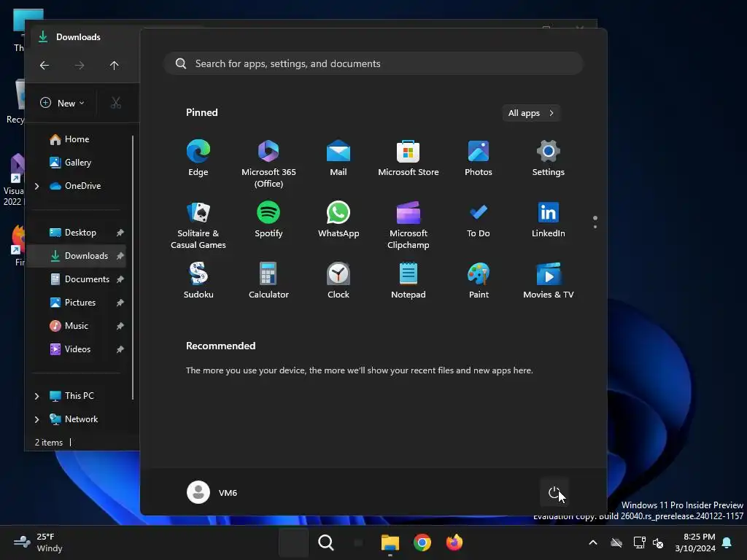The width and height of the screenshot is (747, 560).
Task: Launch Google Chrome from taskbar
Action: click(x=422, y=542)
